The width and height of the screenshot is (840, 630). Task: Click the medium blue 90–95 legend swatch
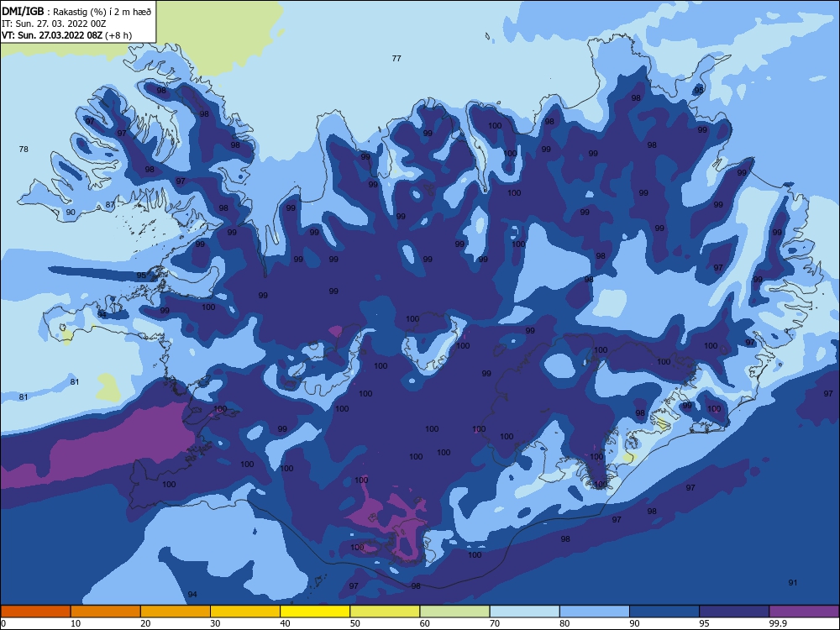pos(664,612)
